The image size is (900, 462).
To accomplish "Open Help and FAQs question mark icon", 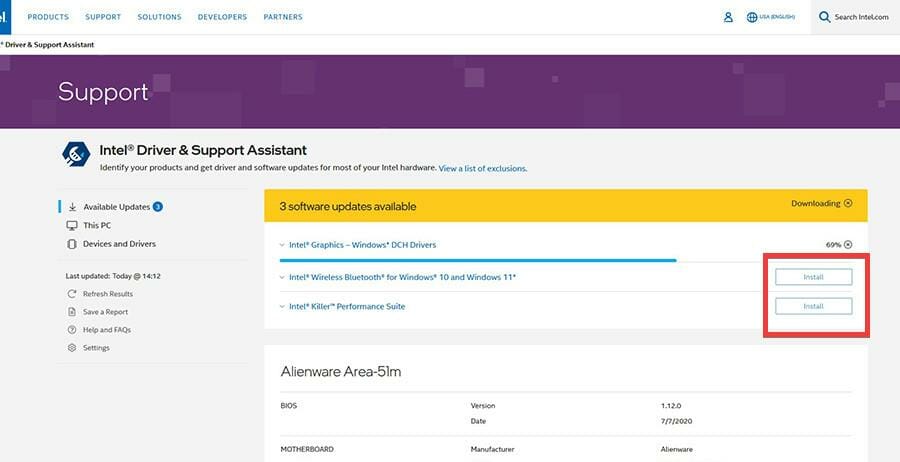I will tap(72, 330).
